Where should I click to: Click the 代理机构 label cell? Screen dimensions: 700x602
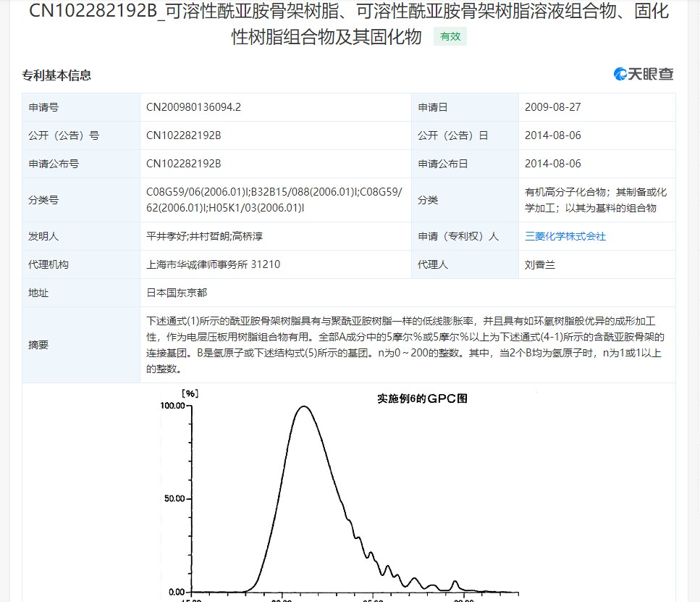(81, 264)
